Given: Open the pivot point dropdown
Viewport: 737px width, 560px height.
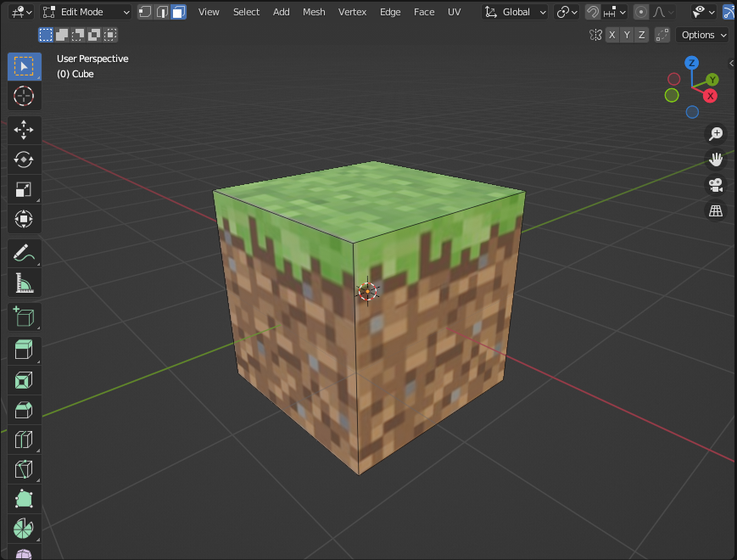Looking at the screenshot, I should coord(567,12).
